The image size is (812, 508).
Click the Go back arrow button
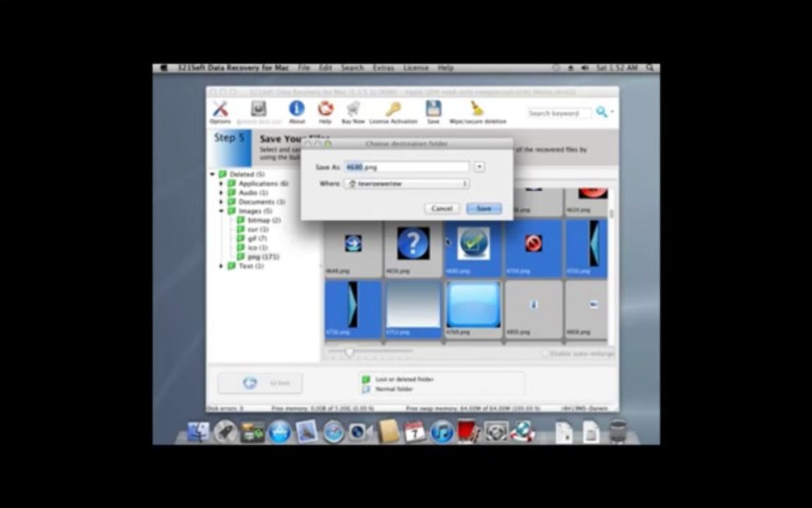[x=261, y=383]
